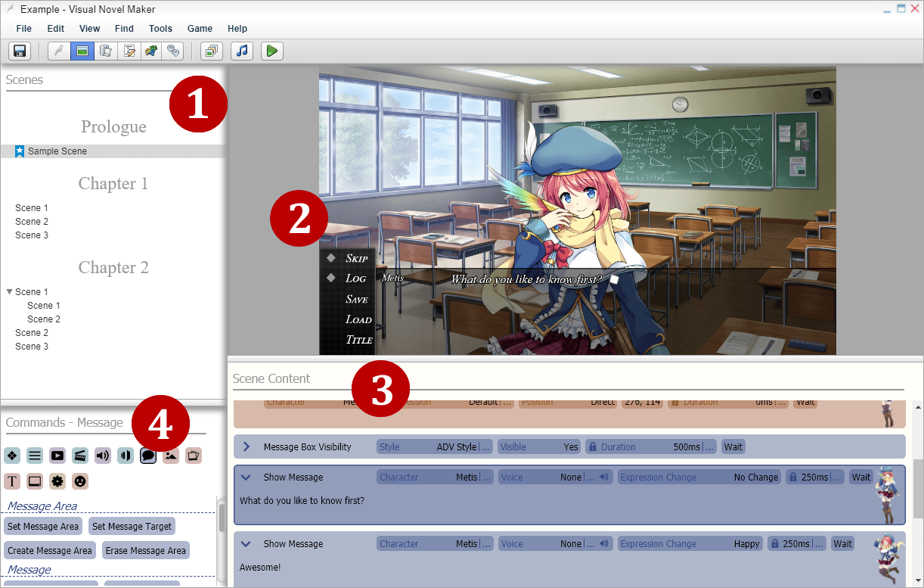
Task: Select the diamonds command category icon
Action: (x=12, y=456)
